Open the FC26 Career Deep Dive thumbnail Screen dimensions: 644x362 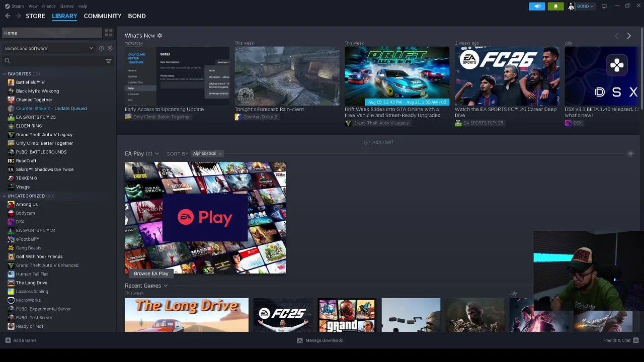507,76
